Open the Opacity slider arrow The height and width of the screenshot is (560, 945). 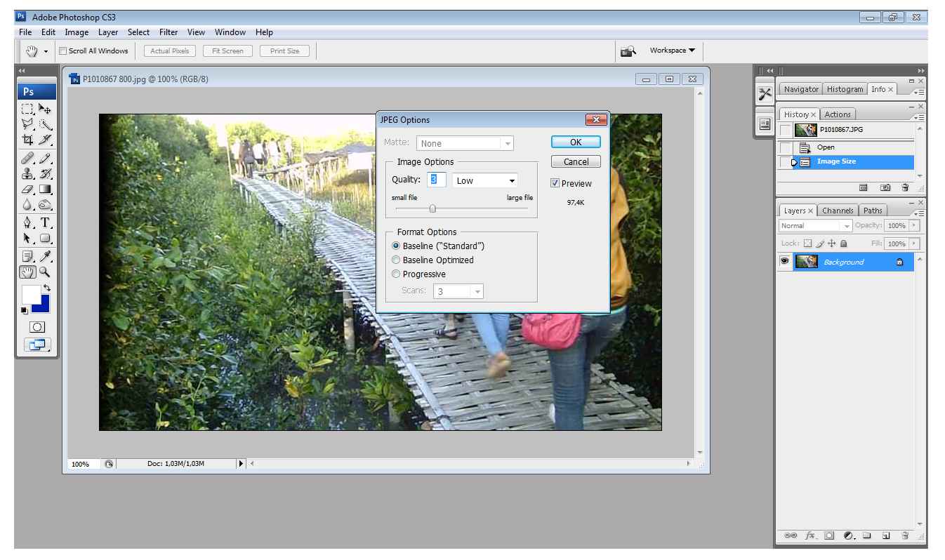coord(913,225)
